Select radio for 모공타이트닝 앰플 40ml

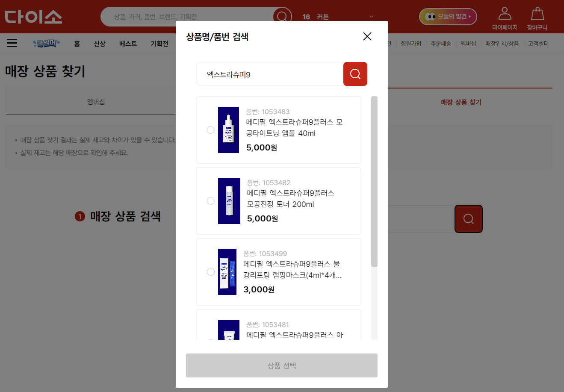pos(210,130)
